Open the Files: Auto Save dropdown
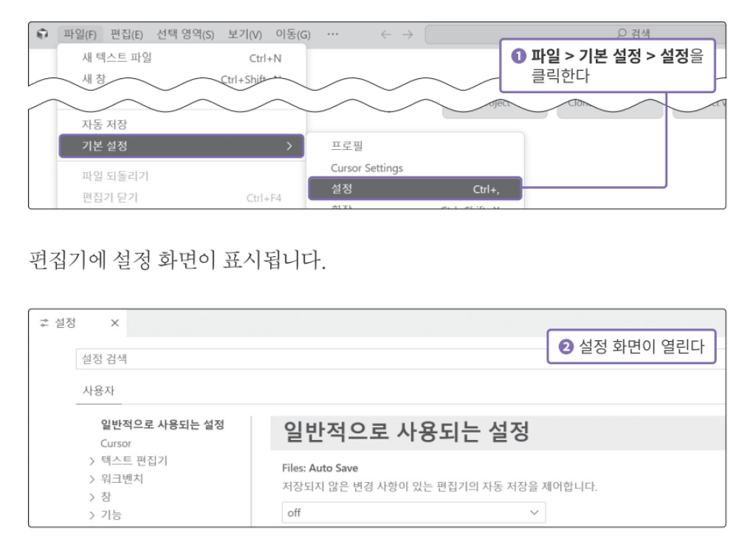Viewport: 756px width, 547px height. point(413,512)
